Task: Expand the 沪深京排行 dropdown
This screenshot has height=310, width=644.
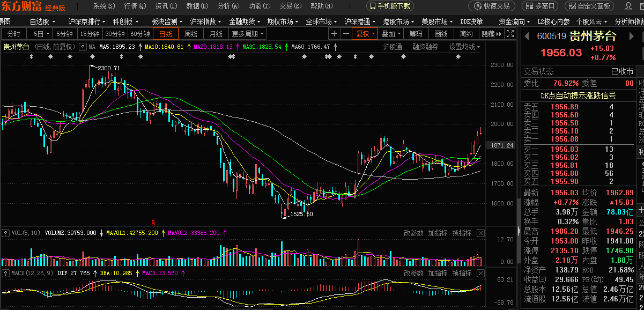Action: pyautogui.click(x=87, y=21)
